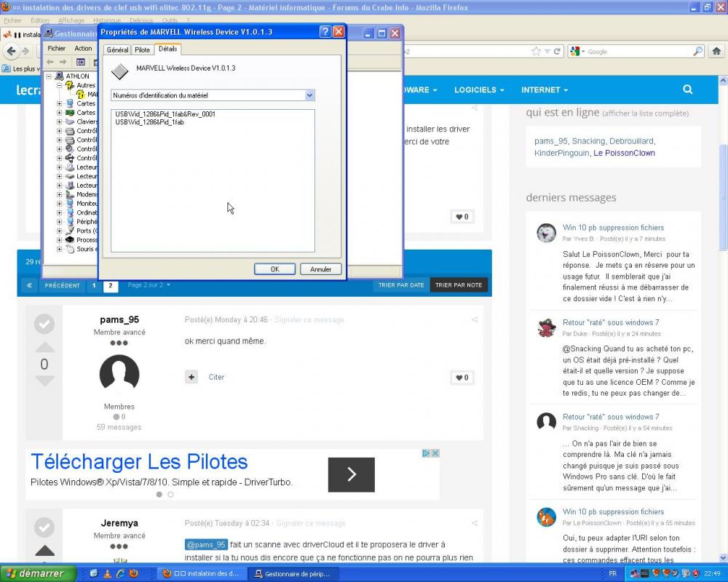Click the yellow warning icon on the MARVELL device
Screen dimensions: 728x582
point(81,94)
